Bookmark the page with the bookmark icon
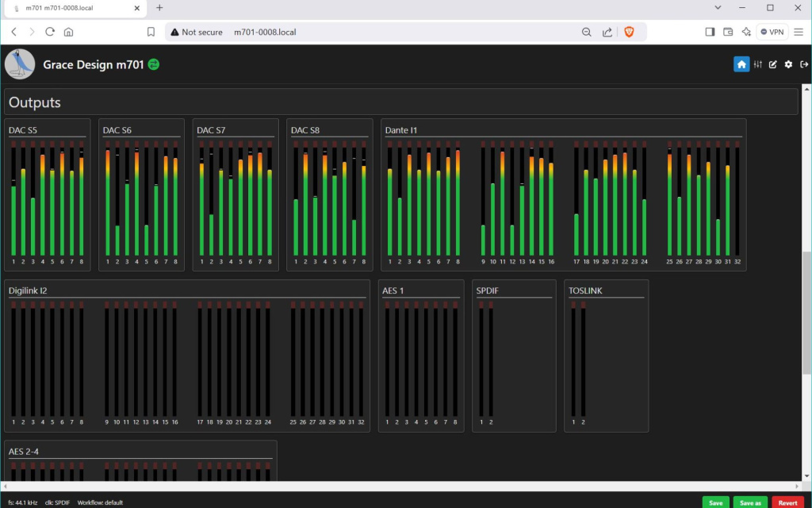 click(x=151, y=32)
